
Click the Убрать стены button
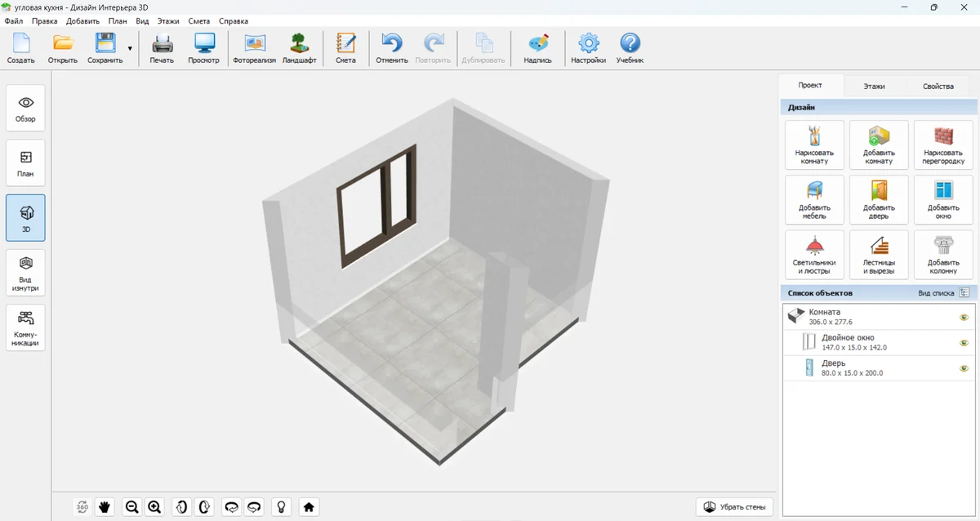click(734, 507)
